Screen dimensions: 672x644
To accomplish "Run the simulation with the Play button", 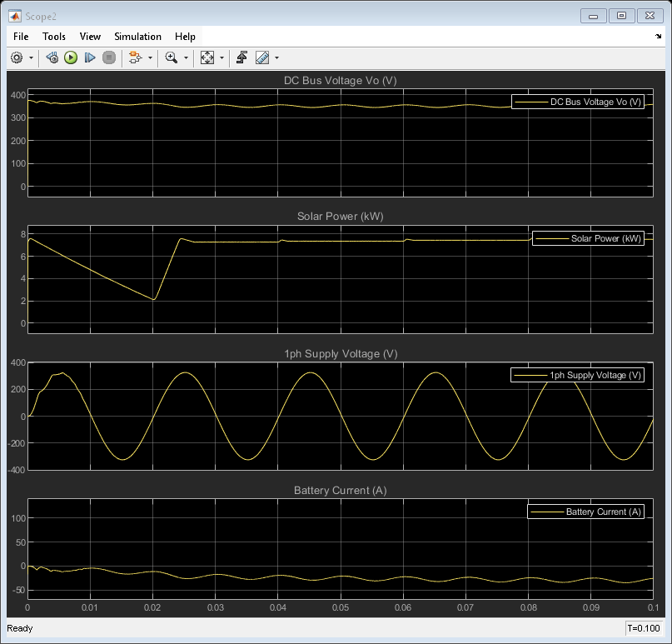I will point(71,57).
